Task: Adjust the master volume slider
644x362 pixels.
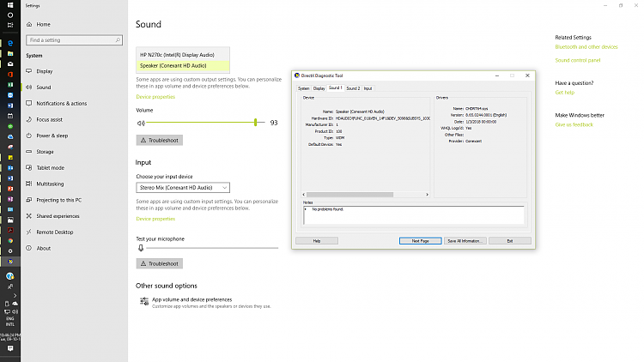Action: [255, 123]
